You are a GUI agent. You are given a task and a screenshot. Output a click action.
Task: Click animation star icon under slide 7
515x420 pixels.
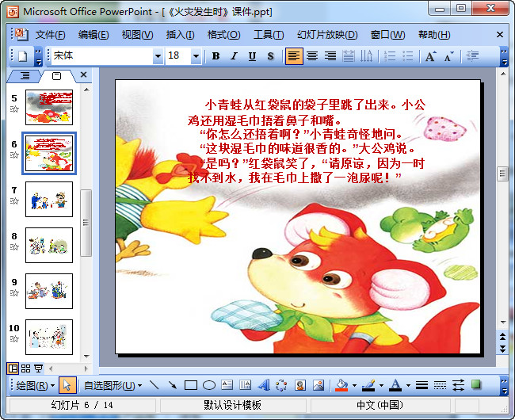pos(14,201)
